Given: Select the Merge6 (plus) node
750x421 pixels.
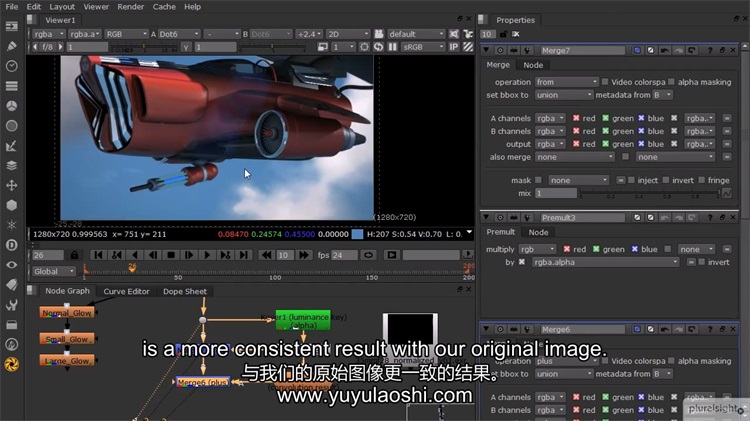Looking at the screenshot, I should click(x=202, y=382).
